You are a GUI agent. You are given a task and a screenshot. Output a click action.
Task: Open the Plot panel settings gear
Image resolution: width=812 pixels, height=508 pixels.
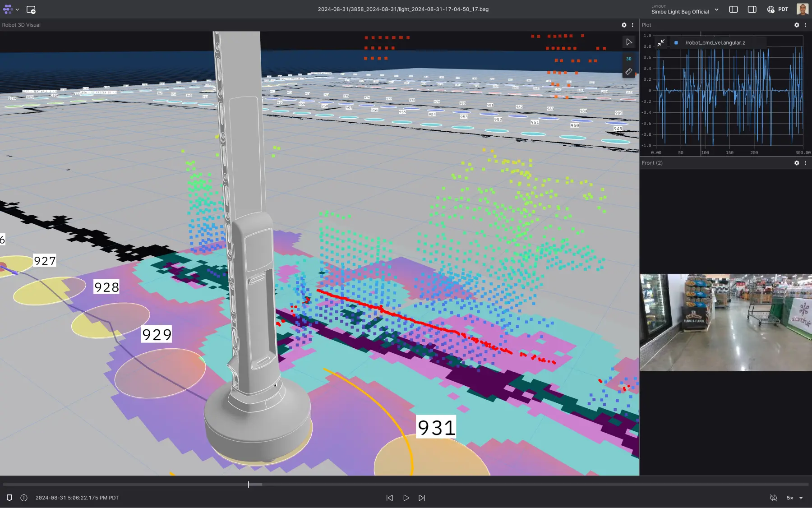797,25
